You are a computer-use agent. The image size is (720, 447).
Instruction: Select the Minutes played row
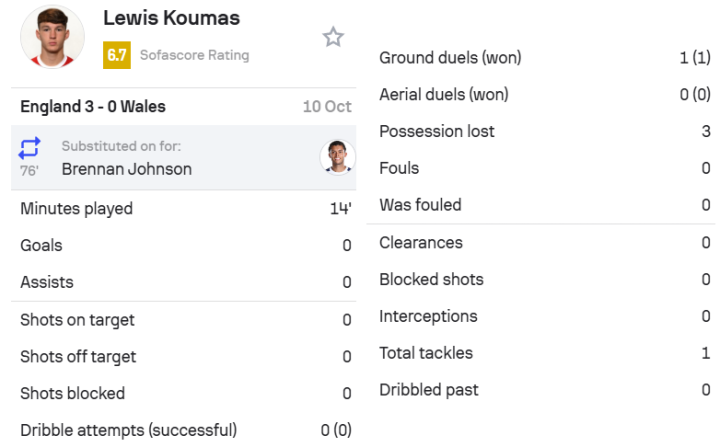184,209
